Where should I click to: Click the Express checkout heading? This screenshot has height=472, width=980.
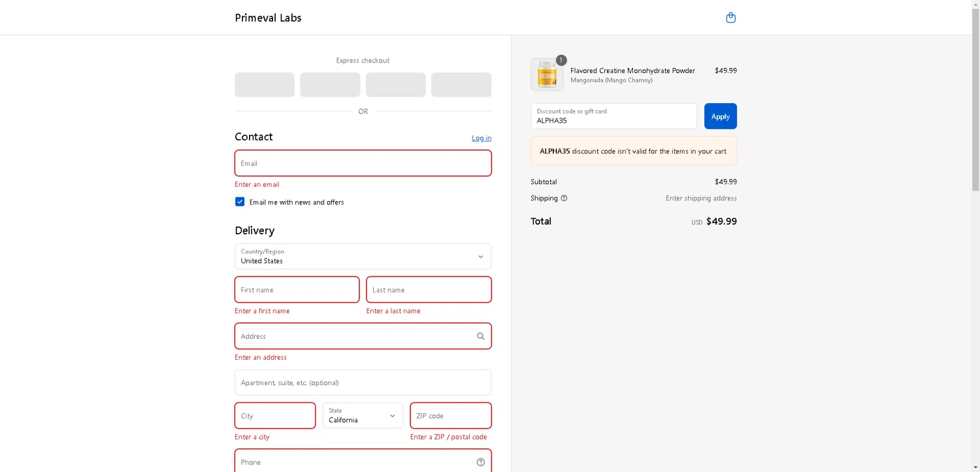coord(363,61)
